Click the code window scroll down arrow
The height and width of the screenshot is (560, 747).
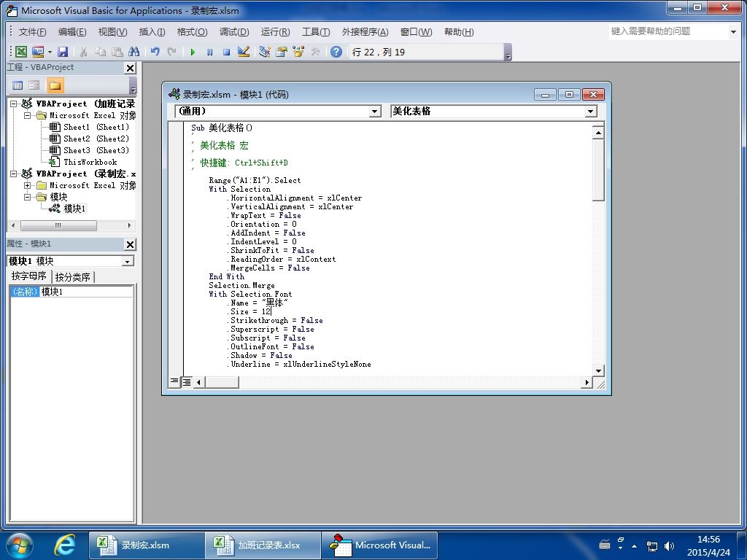[x=598, y=370]
